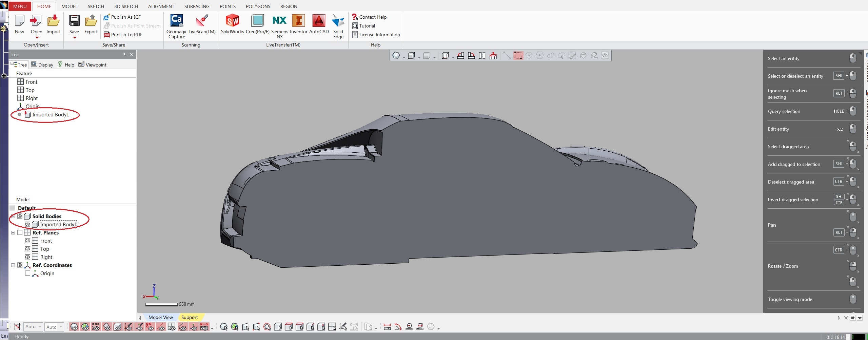Switch to the SURFACING ribbon tab
The height and width of the screenshot is (340, 868).
197,6
